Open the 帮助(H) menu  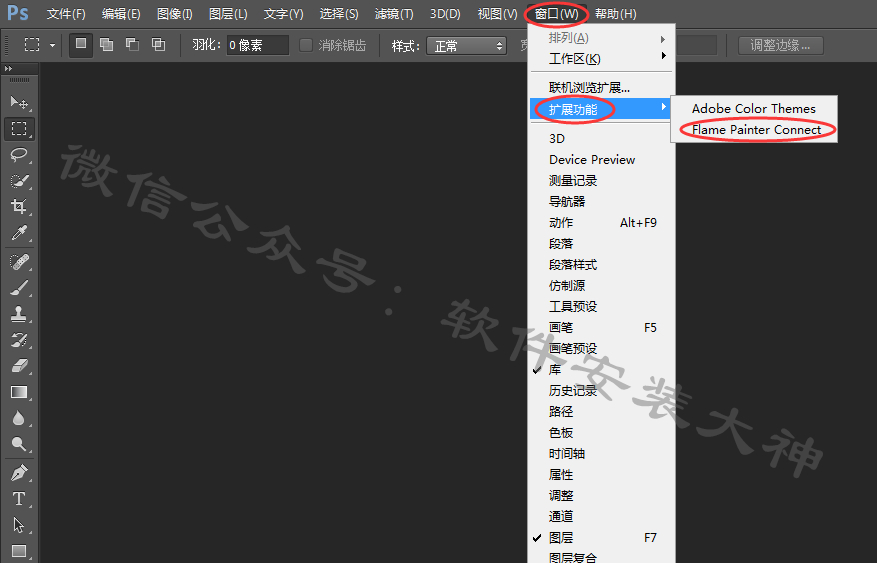(615, 14)
